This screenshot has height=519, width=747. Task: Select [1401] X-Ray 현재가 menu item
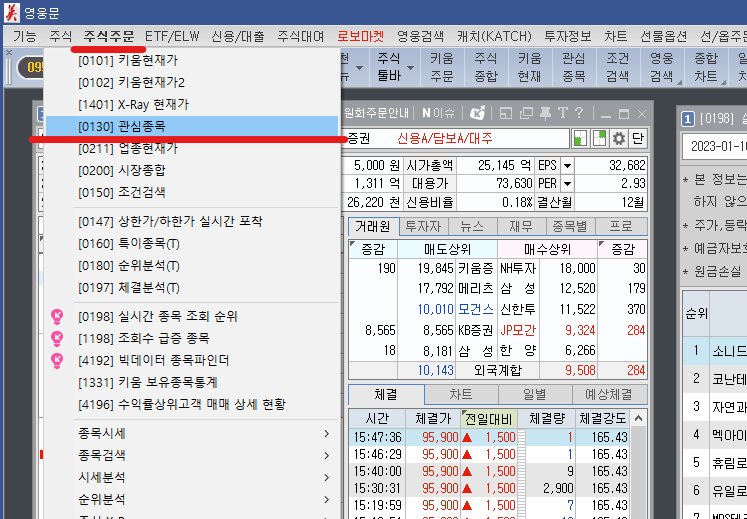(192, 104)
